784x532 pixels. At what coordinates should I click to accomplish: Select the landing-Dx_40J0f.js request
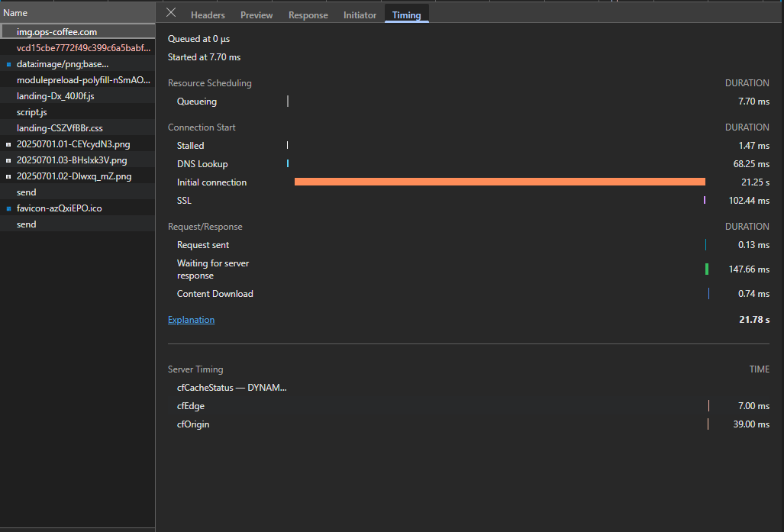tap(55, 96)
